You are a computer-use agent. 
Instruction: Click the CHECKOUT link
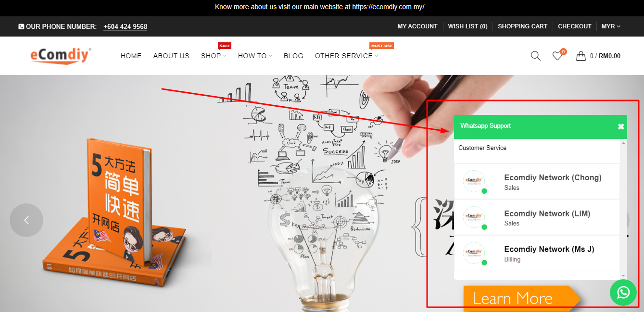click(575, 26)
